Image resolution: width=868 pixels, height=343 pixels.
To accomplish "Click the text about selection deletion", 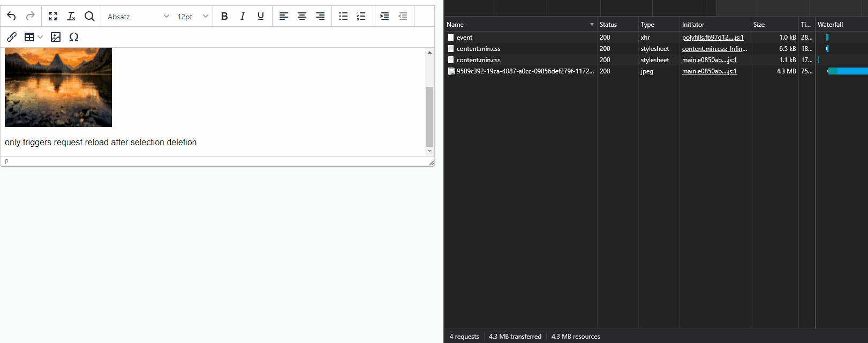I will [101, 142].
